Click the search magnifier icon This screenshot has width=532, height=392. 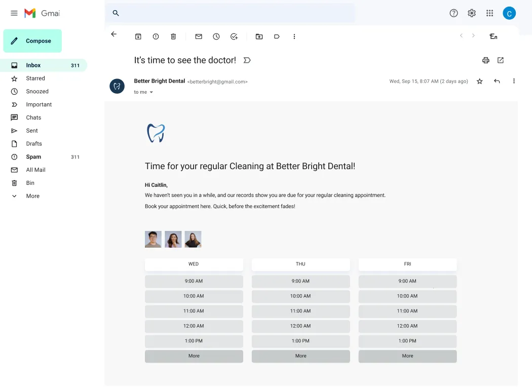pos(116,13)
